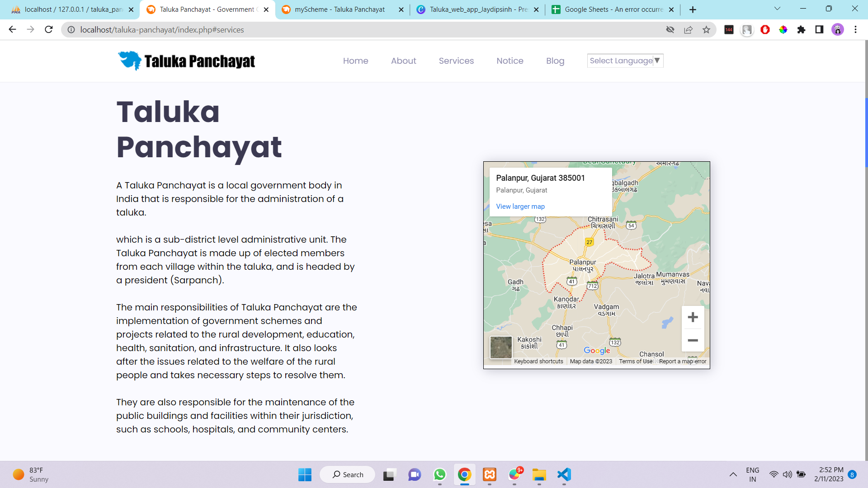
Task: Open the taskbar app with 9+ badge
Action: coord(514,474)
